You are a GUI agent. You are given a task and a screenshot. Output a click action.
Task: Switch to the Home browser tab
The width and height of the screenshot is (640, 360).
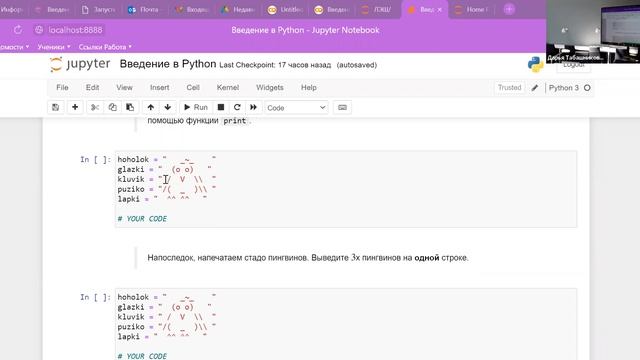click(x=471, y=9)
